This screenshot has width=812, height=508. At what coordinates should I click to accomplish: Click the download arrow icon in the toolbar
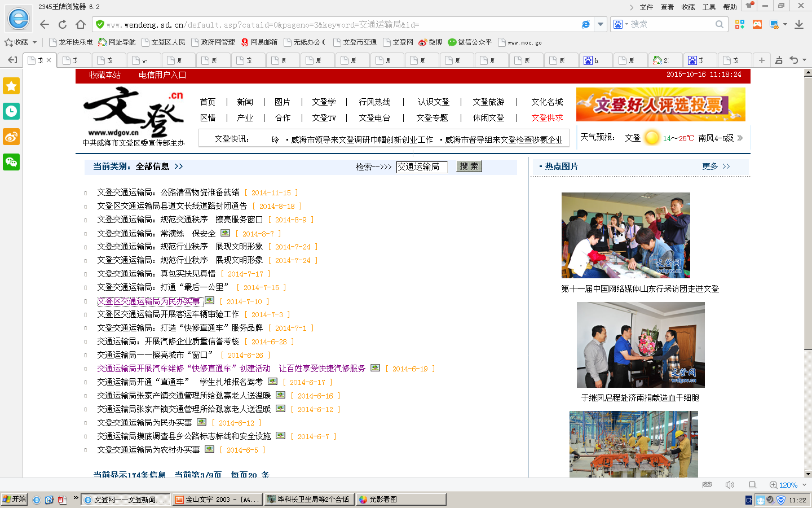[x=799, y=24]
